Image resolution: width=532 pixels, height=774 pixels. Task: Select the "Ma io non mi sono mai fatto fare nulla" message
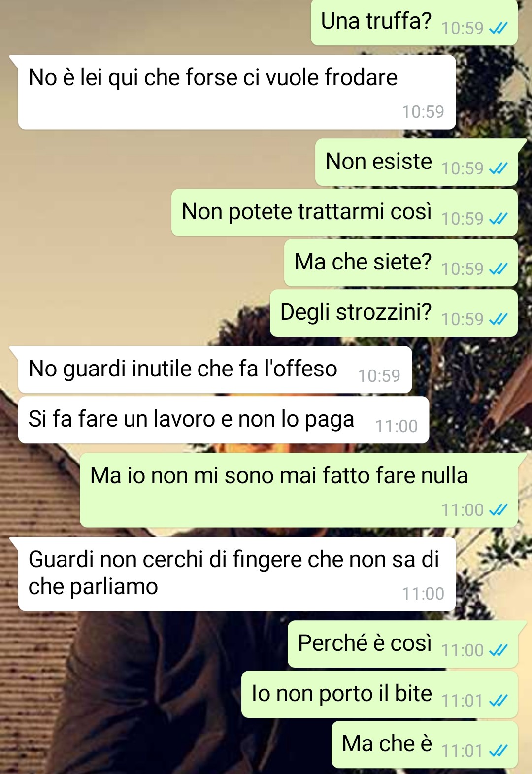[x=299, y=490]
